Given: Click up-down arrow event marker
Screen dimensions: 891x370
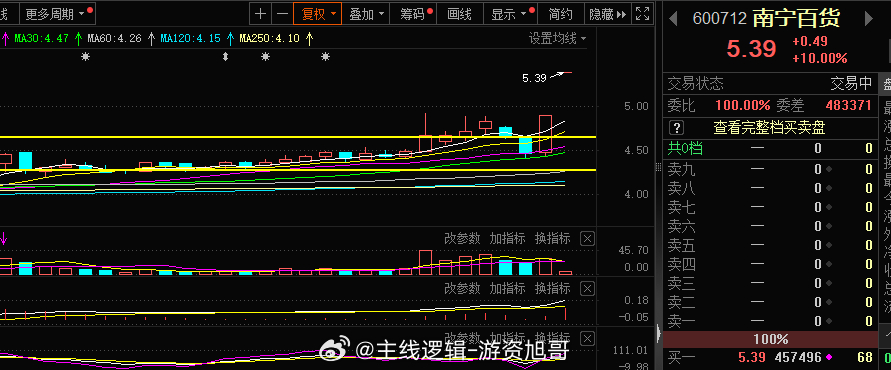Looking at the screenshot, I should pyautogui.click(x=225, y=56).
